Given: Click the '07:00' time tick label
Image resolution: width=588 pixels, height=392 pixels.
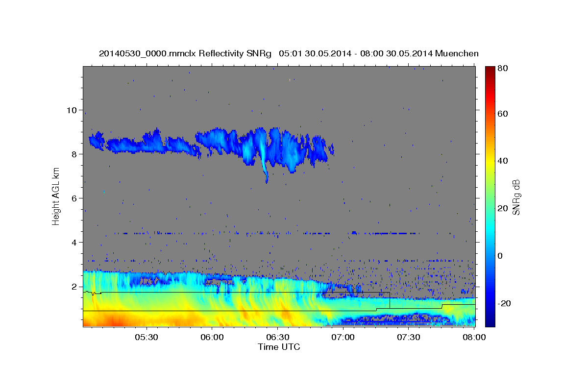Looking at the screenshot, I should click(x=343, y=338).
